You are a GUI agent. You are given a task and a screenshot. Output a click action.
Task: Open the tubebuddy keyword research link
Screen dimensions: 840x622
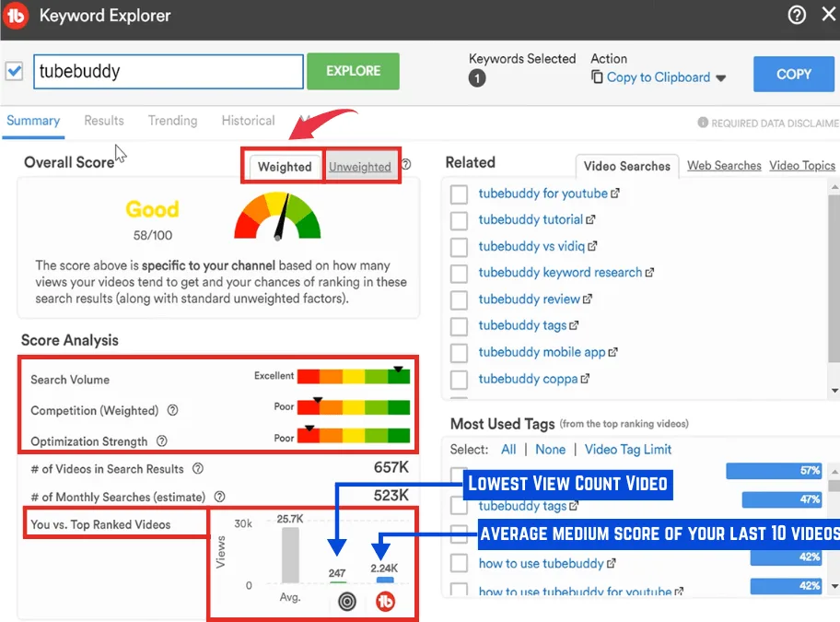coord(560,272)
